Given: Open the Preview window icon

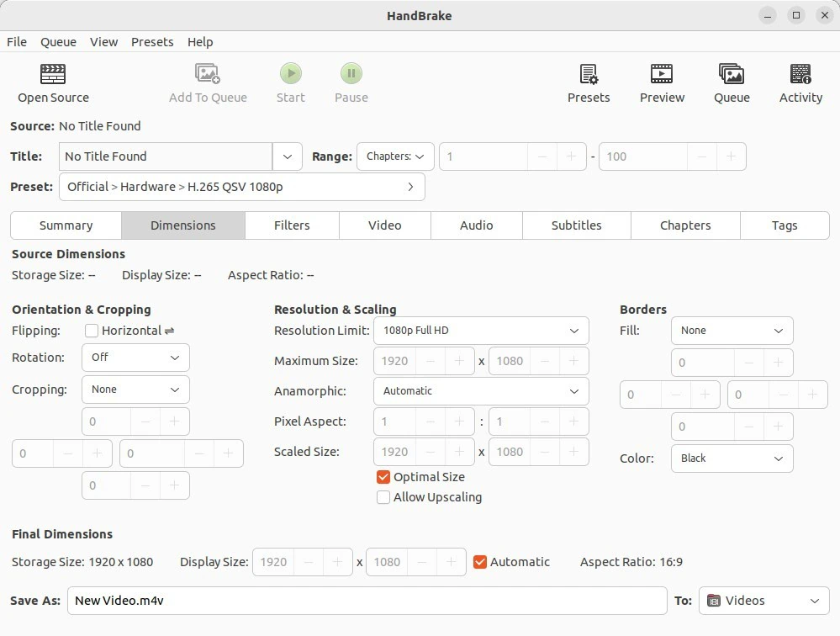Looking at the screenshot, I should [662, 74].
